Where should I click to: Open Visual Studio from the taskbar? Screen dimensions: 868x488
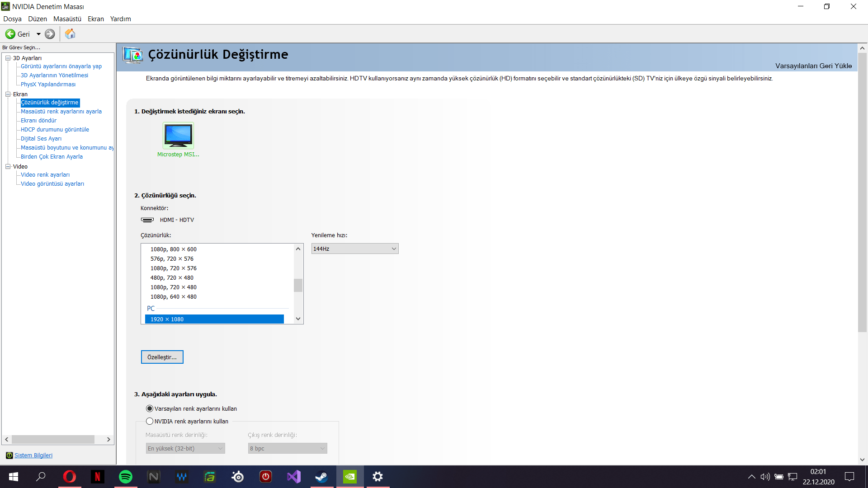tap(293, 477)
